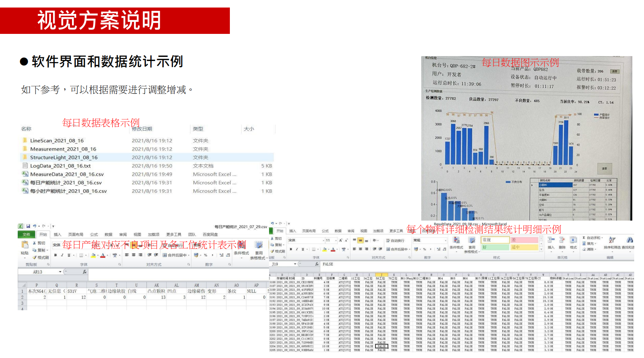Screen dimensions: 644x358
Task: Open the AutoSum (自动求和) dropdown arrow
Action: tap(602, 238)
